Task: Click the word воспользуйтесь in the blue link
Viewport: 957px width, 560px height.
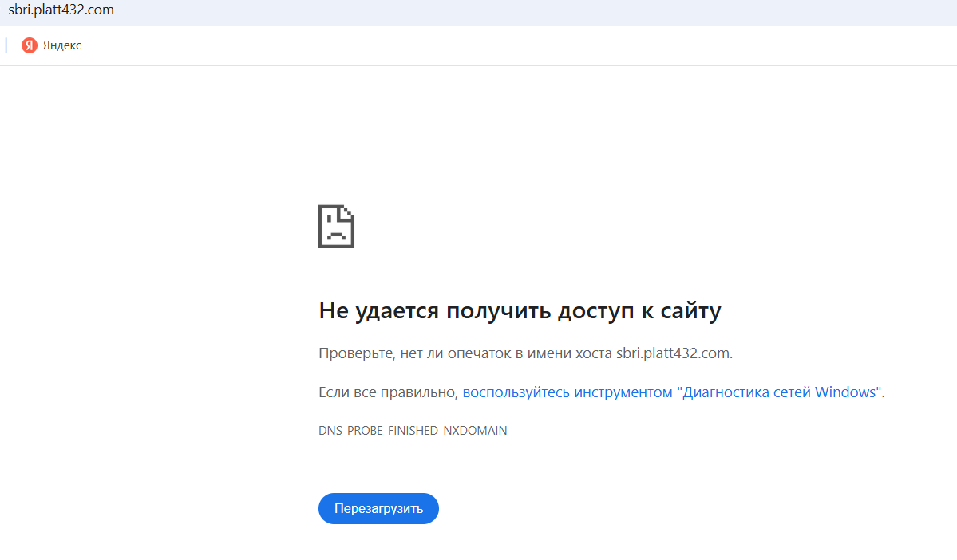Action: pos(516,392)
